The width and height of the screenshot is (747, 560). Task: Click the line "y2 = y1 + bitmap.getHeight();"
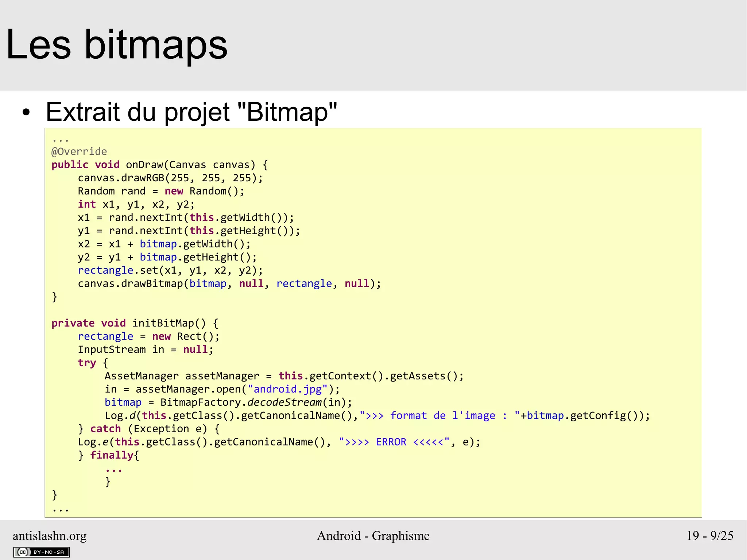[167, 257]
